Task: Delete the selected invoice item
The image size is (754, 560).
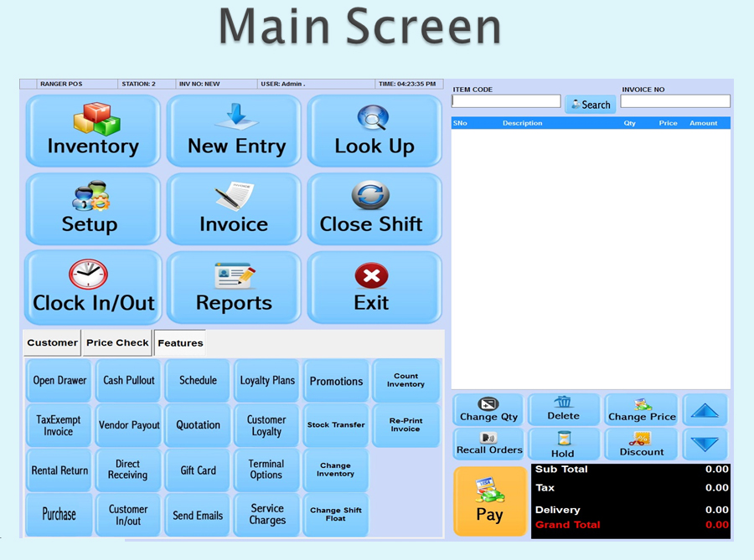Action: pos(563,409)
